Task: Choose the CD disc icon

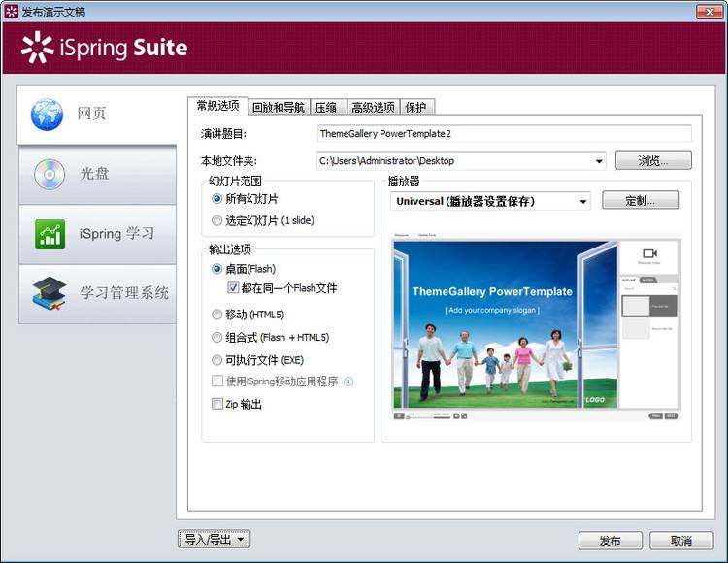Action: [x=50, y=175]
